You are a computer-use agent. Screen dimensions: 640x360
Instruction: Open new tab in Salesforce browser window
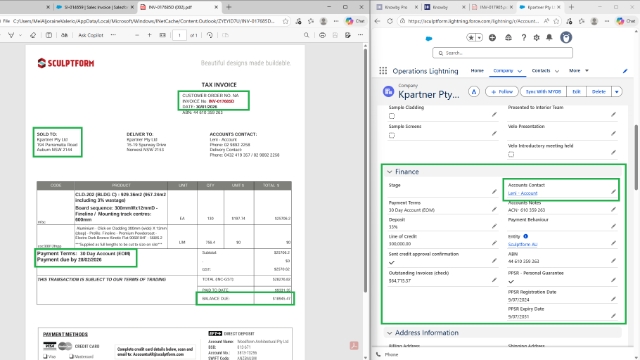571,7
